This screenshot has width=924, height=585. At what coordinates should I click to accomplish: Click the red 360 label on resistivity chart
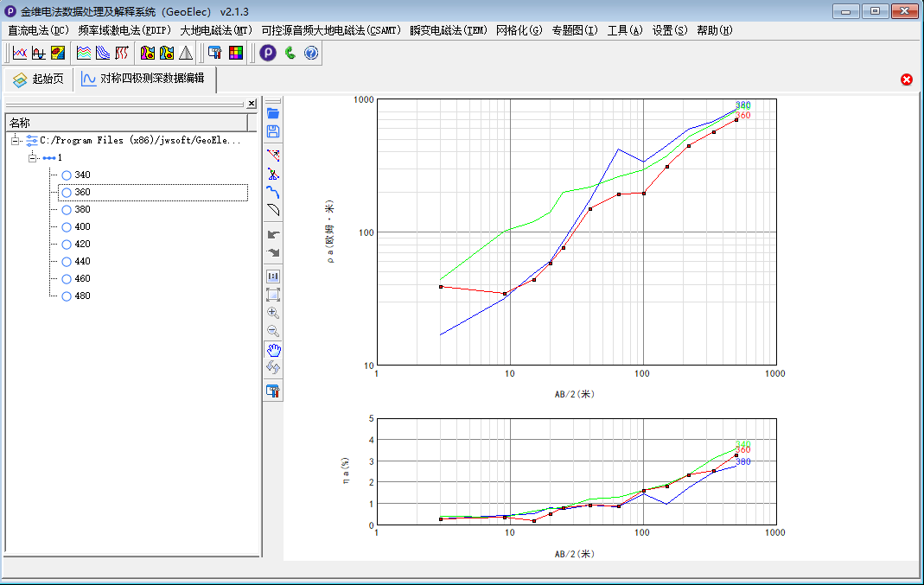click(x=742, y=116)
